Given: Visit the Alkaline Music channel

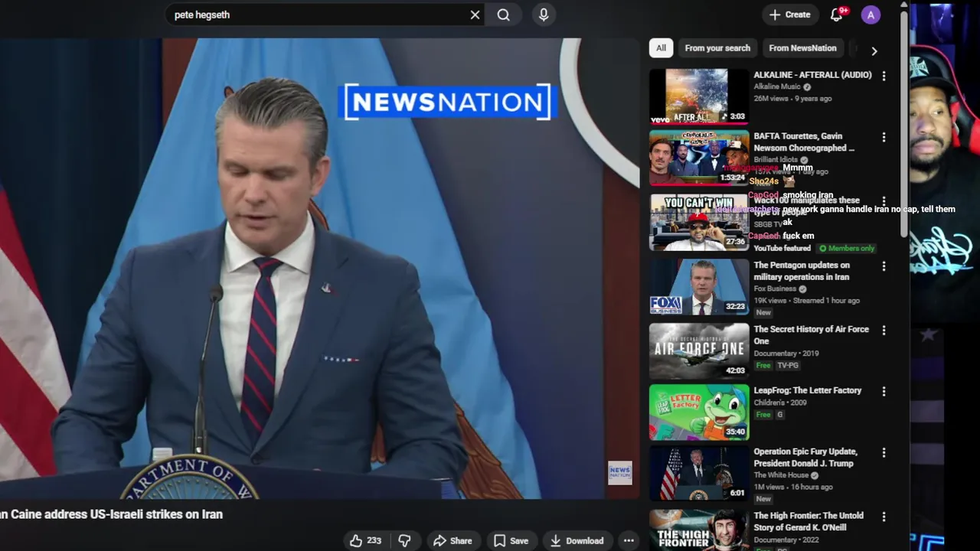Looking at the screenshot, I should (776, 87).
